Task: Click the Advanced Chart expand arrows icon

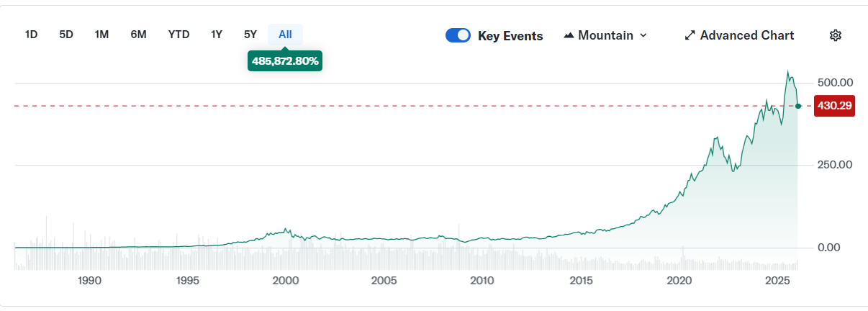Action: click(690, 35)
